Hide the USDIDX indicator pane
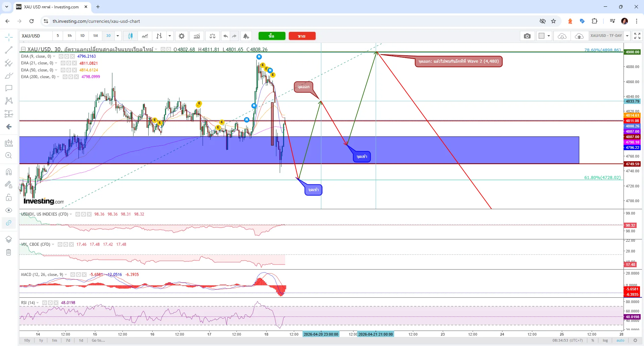644x346 pixels. click(78, 214)
